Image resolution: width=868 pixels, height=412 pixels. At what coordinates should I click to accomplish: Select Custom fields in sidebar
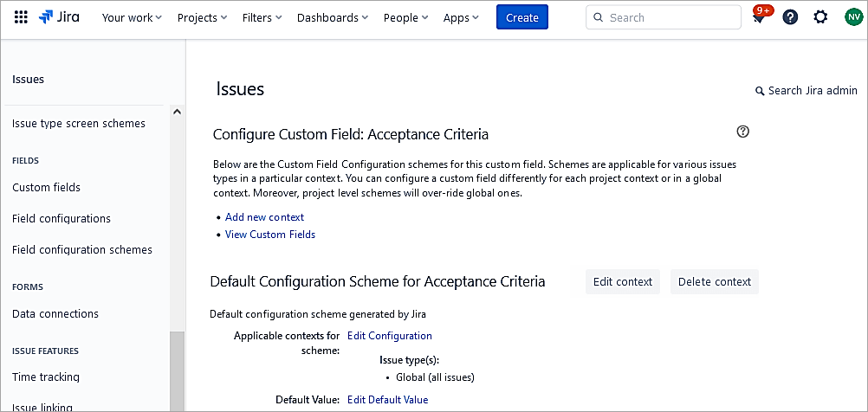coord(46,188)
